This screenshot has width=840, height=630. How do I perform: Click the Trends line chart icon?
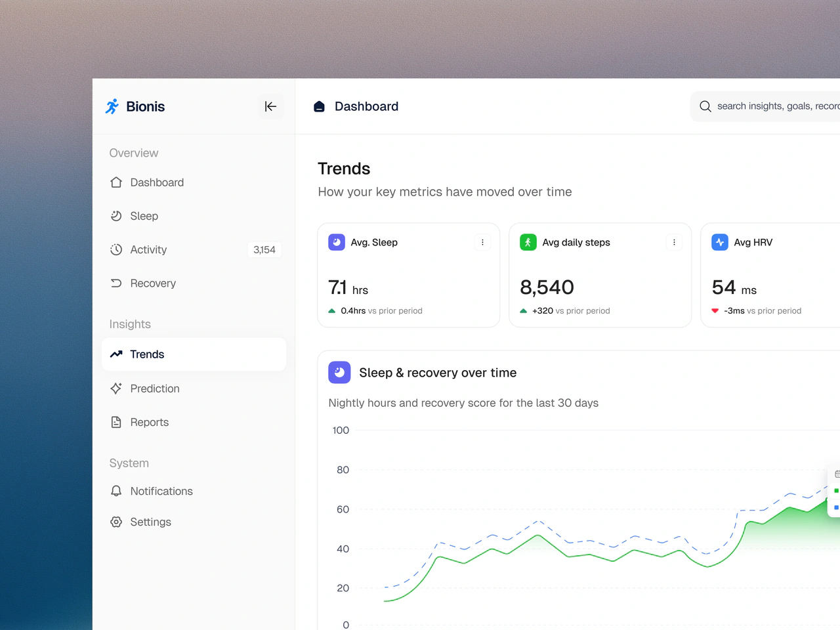(x=116, y=354)
